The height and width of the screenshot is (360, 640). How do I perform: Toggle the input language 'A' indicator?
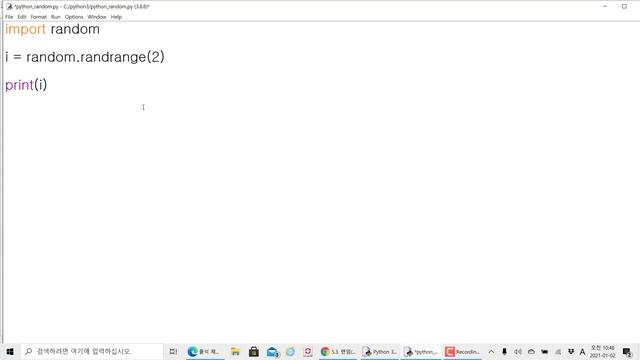pos(582,351)
